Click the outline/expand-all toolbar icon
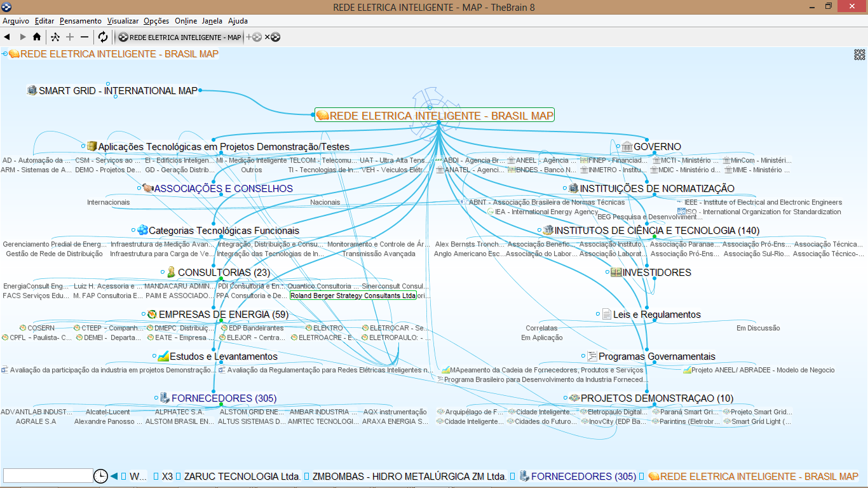 click(55, 37)
